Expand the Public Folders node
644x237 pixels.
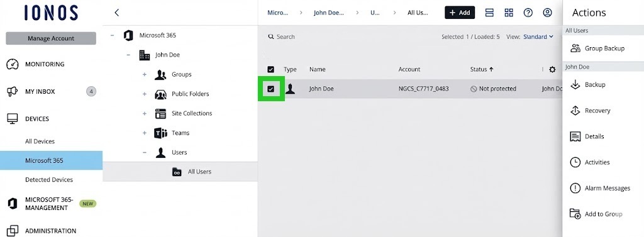pos(144,94)
